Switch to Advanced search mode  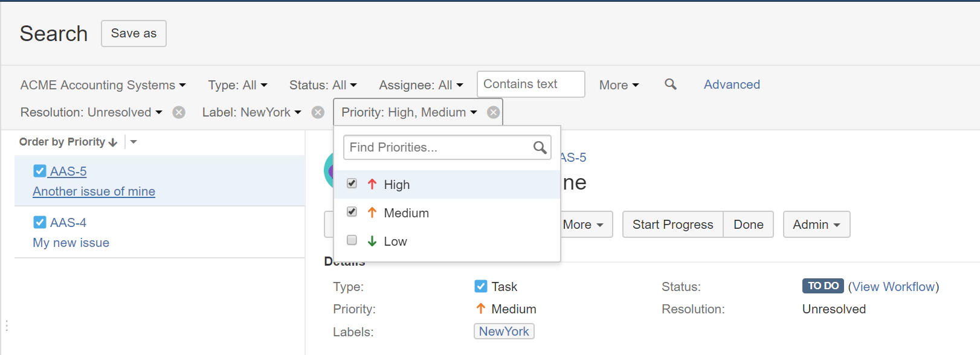732,85
